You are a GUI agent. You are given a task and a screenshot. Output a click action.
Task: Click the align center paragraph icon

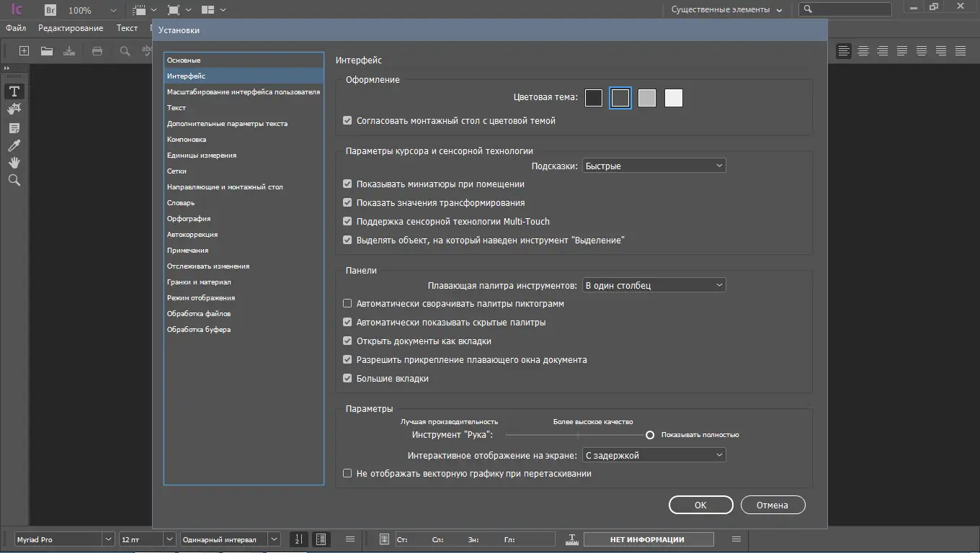(x=863, y=51)
